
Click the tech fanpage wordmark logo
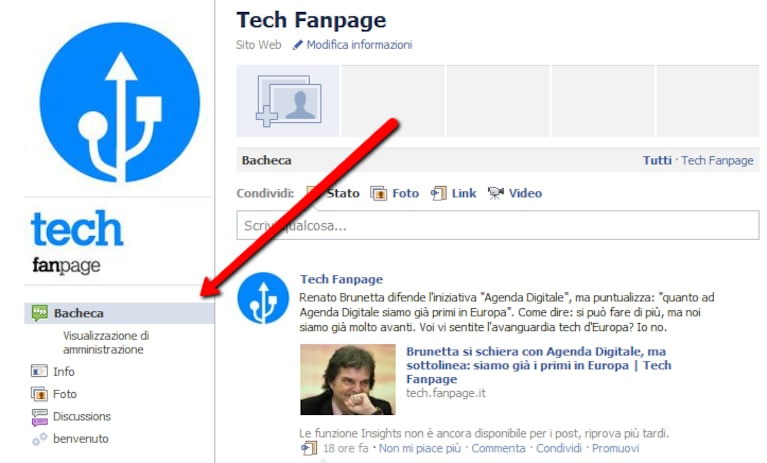point(76,243)
